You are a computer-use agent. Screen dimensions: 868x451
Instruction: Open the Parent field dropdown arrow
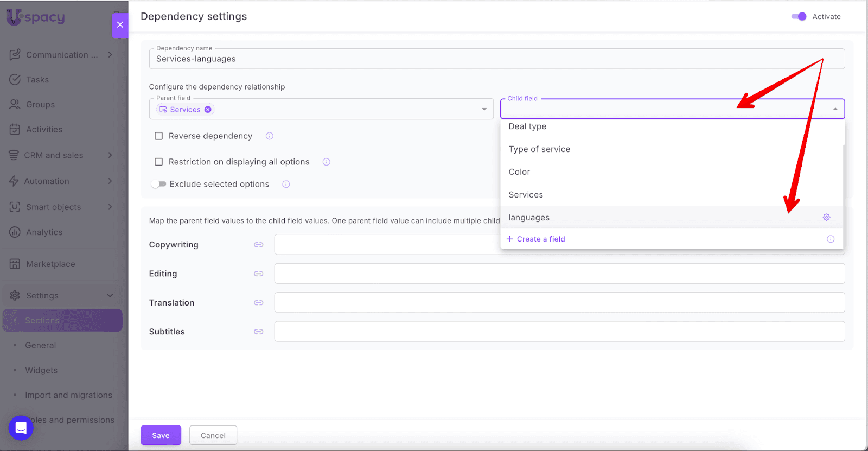click(x=484, y=110)
